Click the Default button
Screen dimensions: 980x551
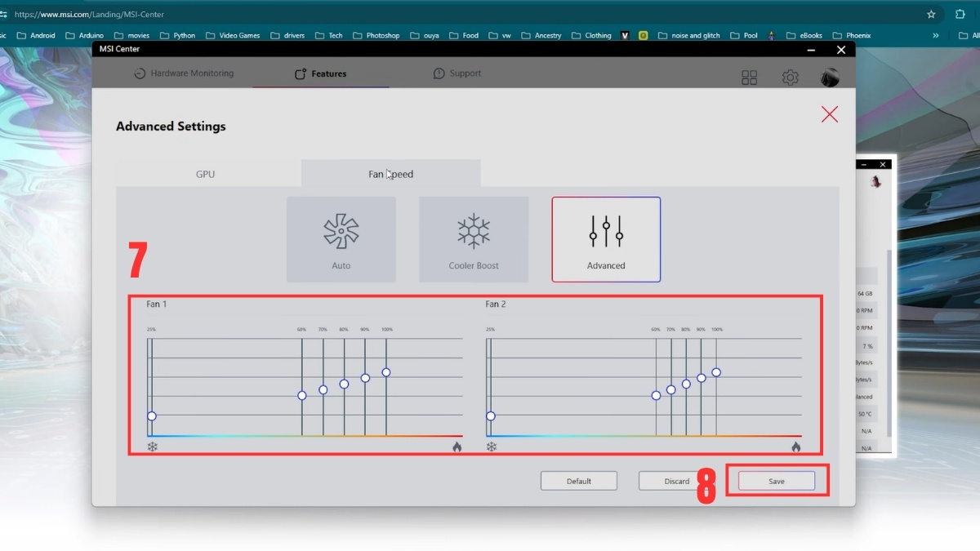coord(579,481)
